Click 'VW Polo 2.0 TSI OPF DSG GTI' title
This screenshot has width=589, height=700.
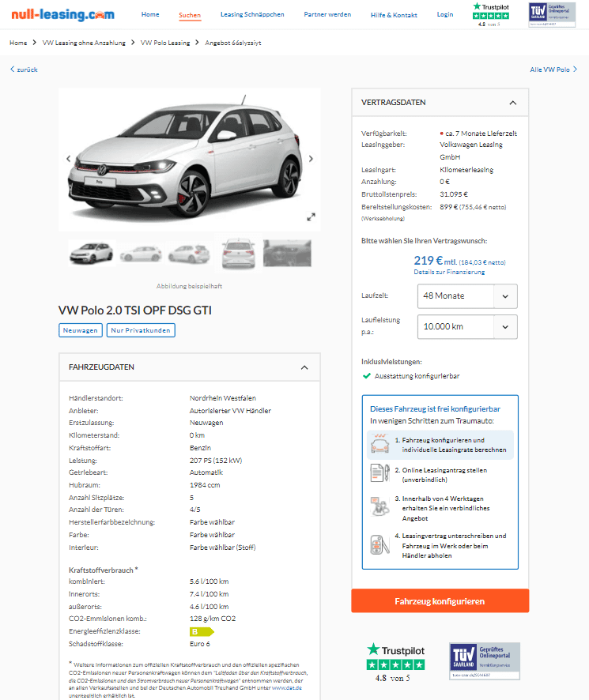click(x=135, y=310)
